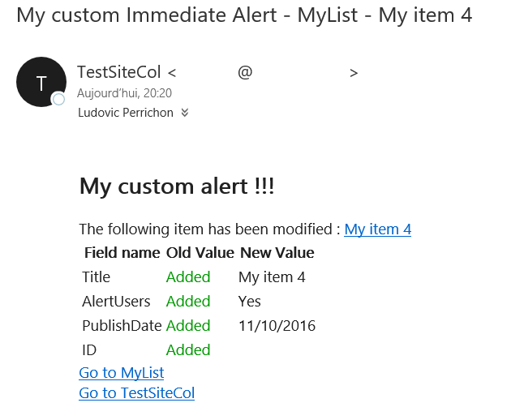This screenshot has height=420, width=524.
Task: Open the Go to MyList link
Action: tap(122, 372)
